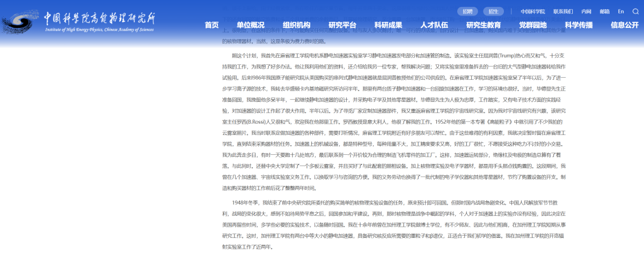Go to the 内网 intranet link
This screenshot has width=644, height=255.
pyautogui.click(x=587, y=11)
